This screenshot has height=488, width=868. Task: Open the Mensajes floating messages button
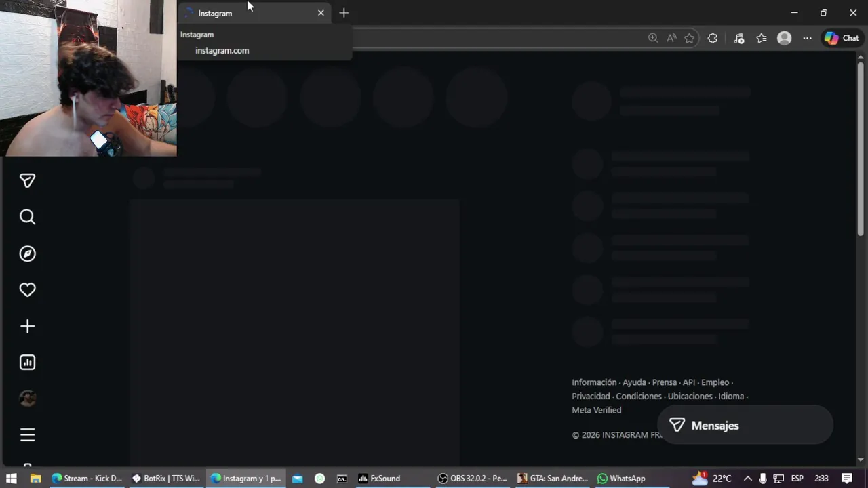click(745, 426)
